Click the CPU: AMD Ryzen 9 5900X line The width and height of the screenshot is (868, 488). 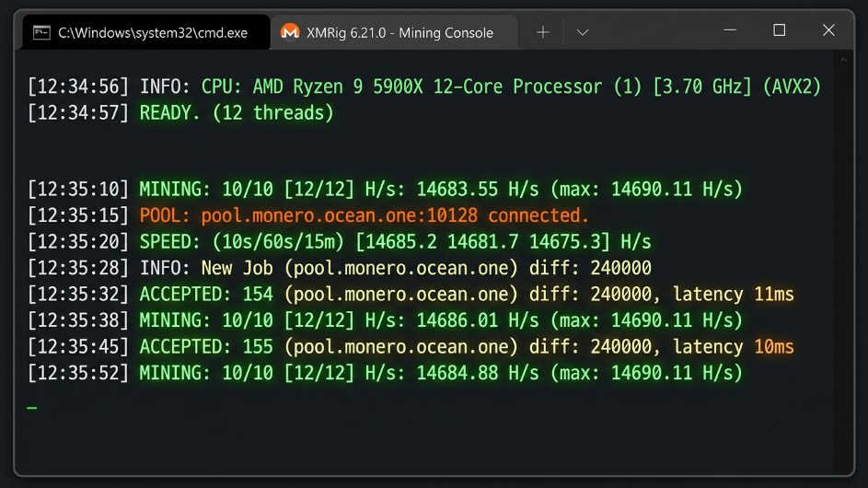(x=424, y=87)
